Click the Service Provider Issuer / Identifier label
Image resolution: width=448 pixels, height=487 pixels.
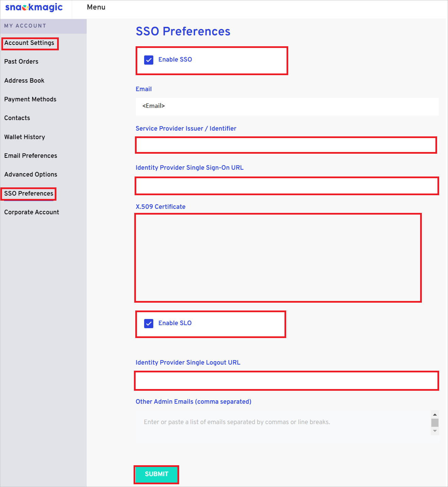tap(186, 129)
